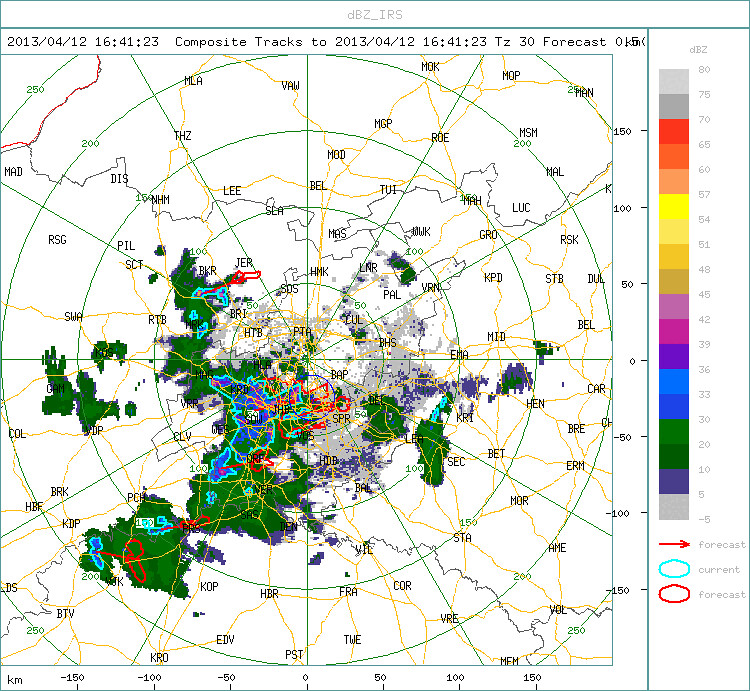This screenshot has height=691, width=750.
Task: Click the KDP station label
Action: 71,523
